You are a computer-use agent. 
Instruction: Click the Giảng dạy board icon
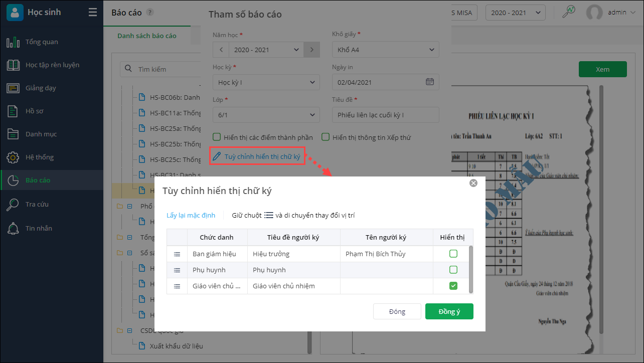point(13,88)
